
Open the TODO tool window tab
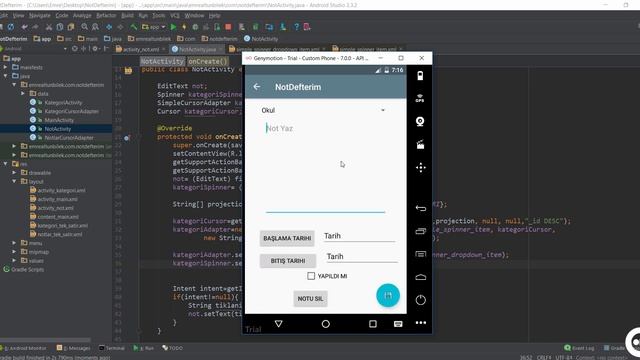pos(173,348)
